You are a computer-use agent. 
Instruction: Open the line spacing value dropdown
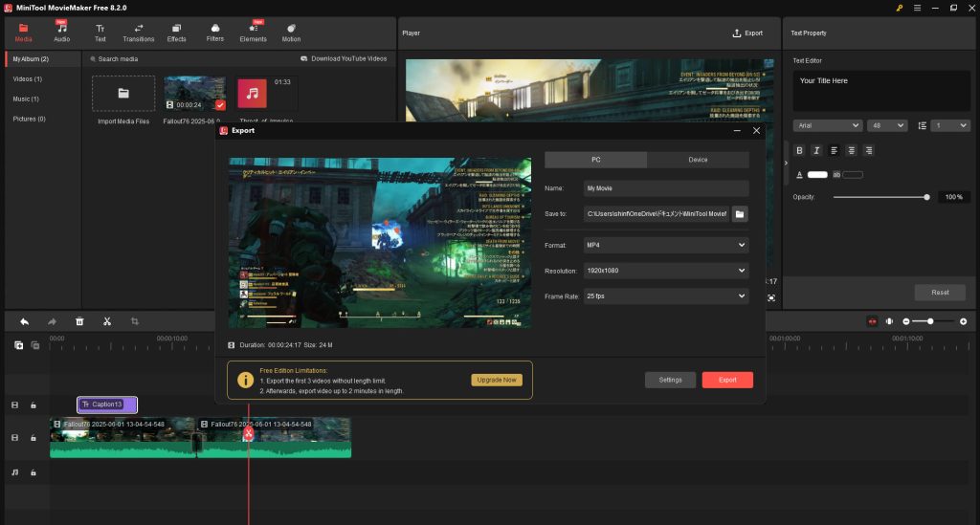click(x=950, y=125)
